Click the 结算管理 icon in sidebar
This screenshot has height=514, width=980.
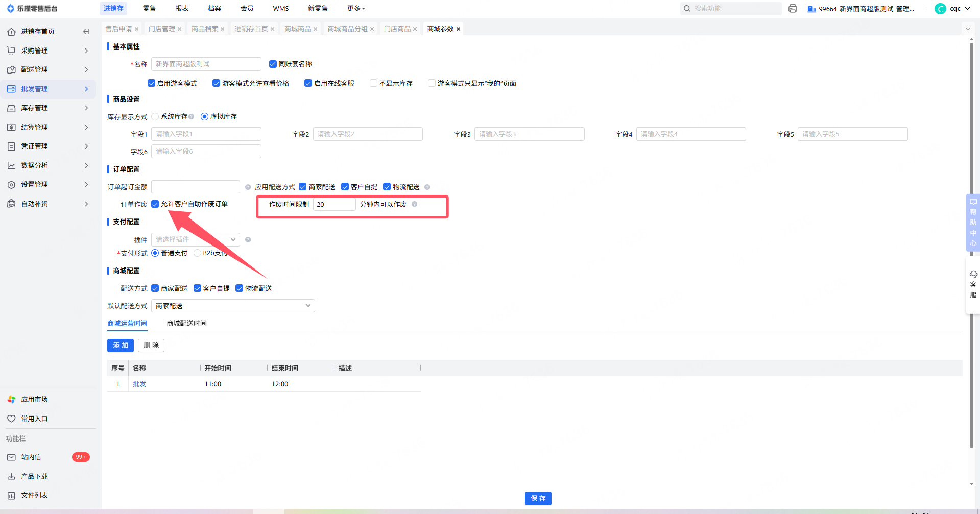click(x=11, y=127)
